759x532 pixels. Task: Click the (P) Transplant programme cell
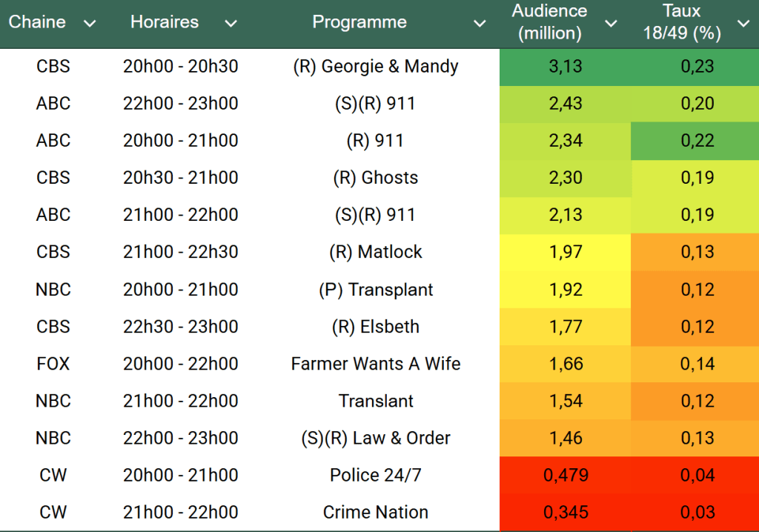pyautogui.click(x=375, y=290)
